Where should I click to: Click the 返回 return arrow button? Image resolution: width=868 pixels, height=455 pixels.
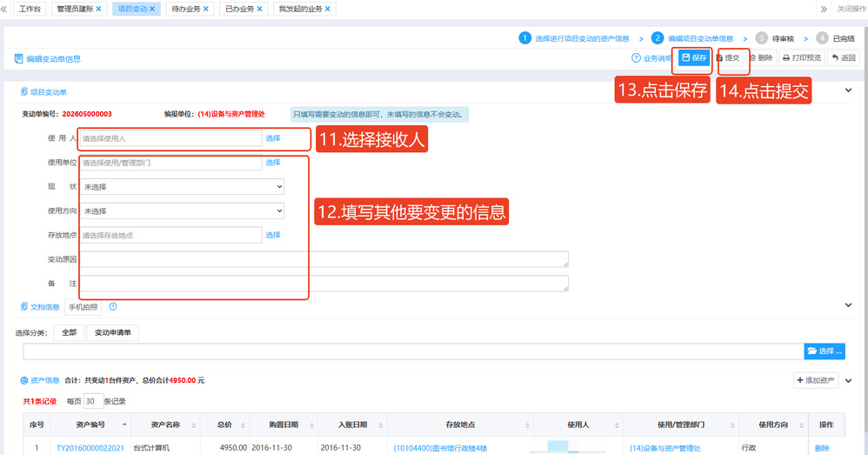tap(843, 57)
